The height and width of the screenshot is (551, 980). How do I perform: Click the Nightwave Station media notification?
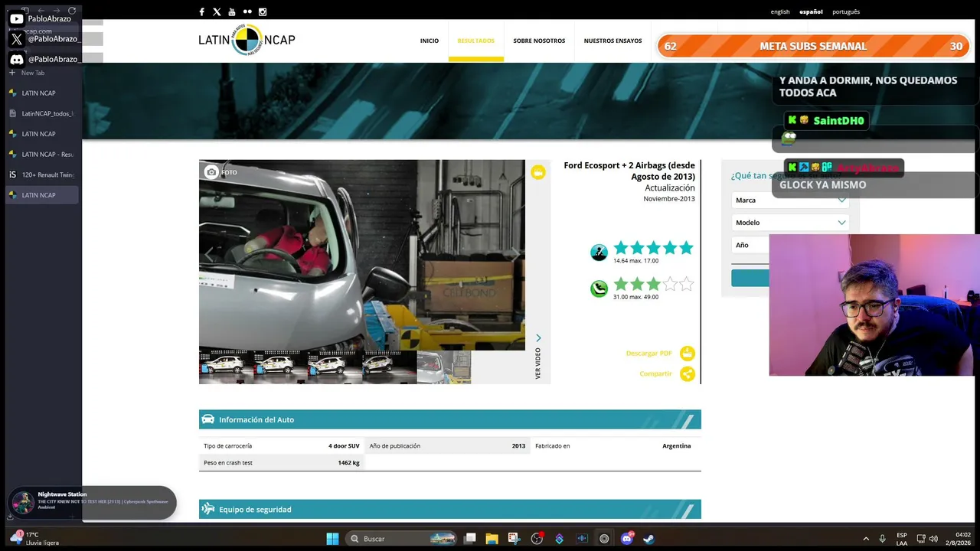coord(92,502)
